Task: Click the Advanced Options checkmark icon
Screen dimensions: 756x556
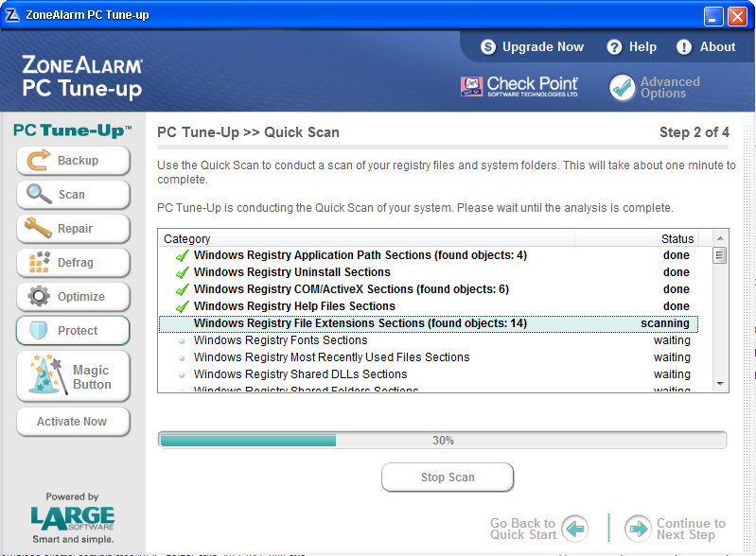Action: [x=622, y=87]
